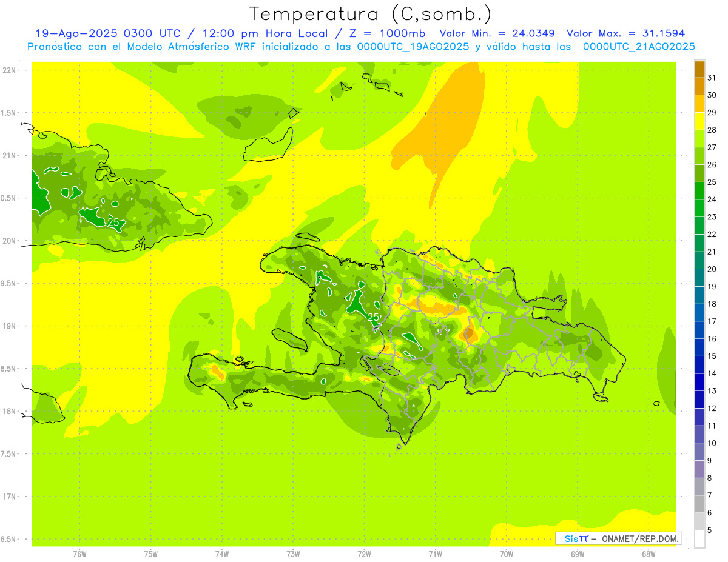Select the dark orange legend swatch above 31
Screen dimensions: 728x562
click(699, 69)
